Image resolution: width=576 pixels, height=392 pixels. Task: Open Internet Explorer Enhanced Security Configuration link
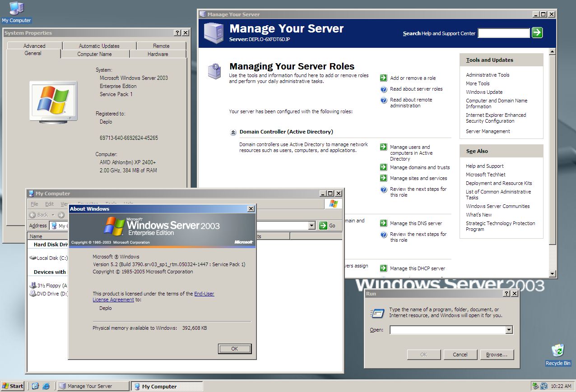[496, 118]
